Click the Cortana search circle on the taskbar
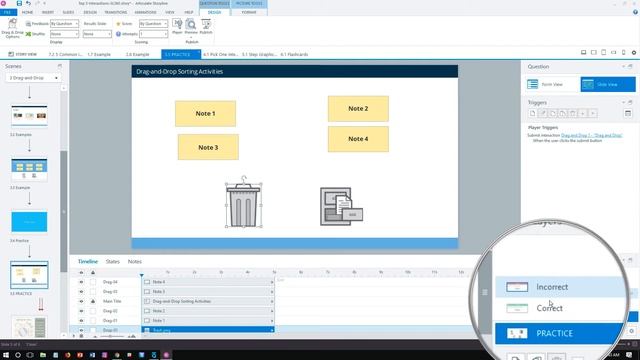Image resolution: width=640 pixels, height=360 pixels. click(x=18, y=355)
